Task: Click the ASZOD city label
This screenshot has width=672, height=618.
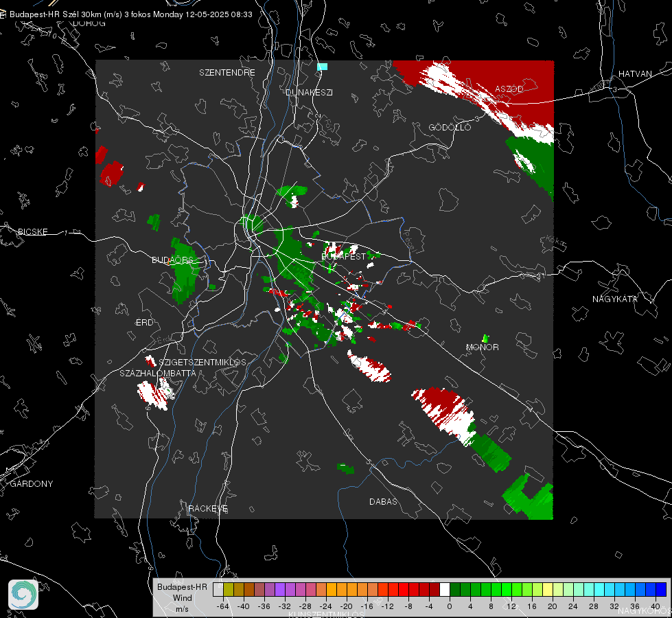Action: (x=509, y=89)
